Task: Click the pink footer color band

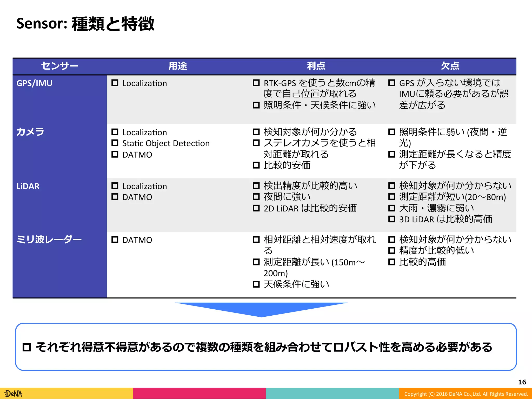Action: tap(199, 393)
